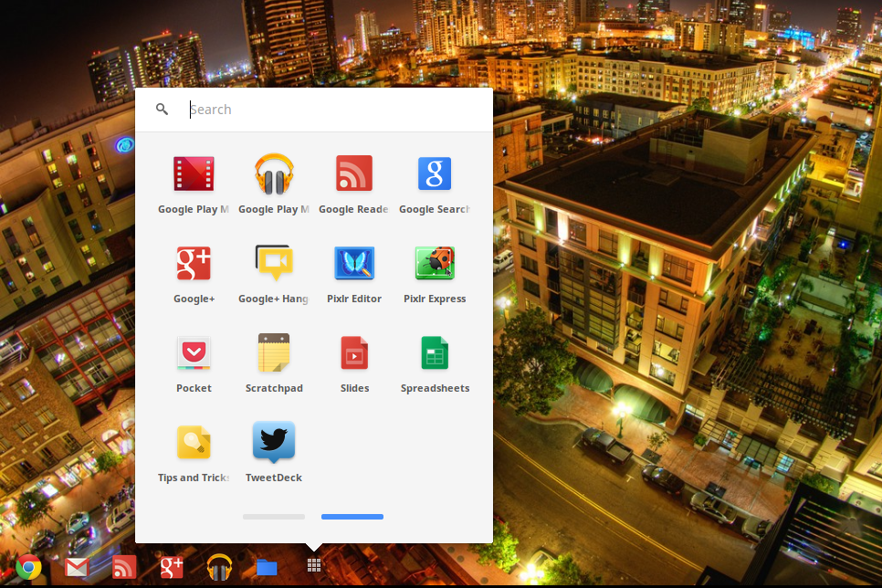Open Play Music headphones icon on shelf
This screenshot has width=882, height=588.
click(x=219, y=567)
